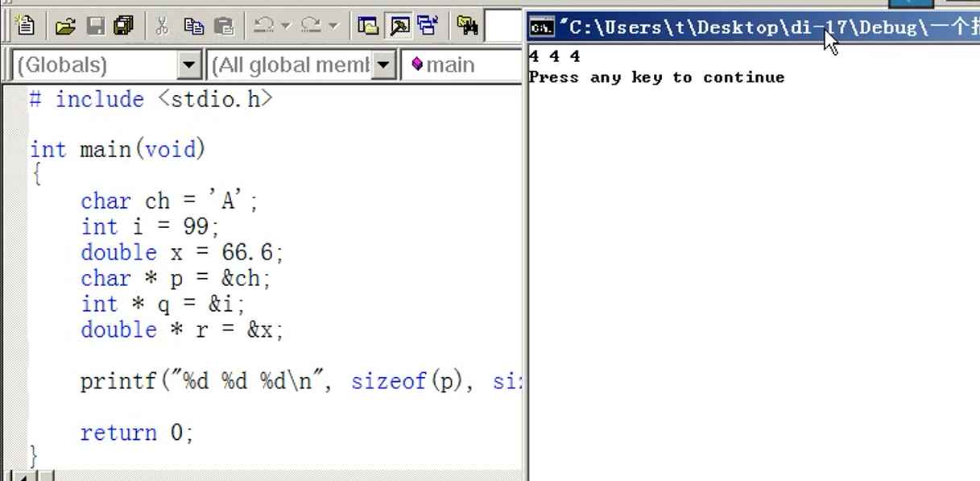980x481 pixels.
Task: Cut selection using scissors icon
Action: (x=162, y=27)
